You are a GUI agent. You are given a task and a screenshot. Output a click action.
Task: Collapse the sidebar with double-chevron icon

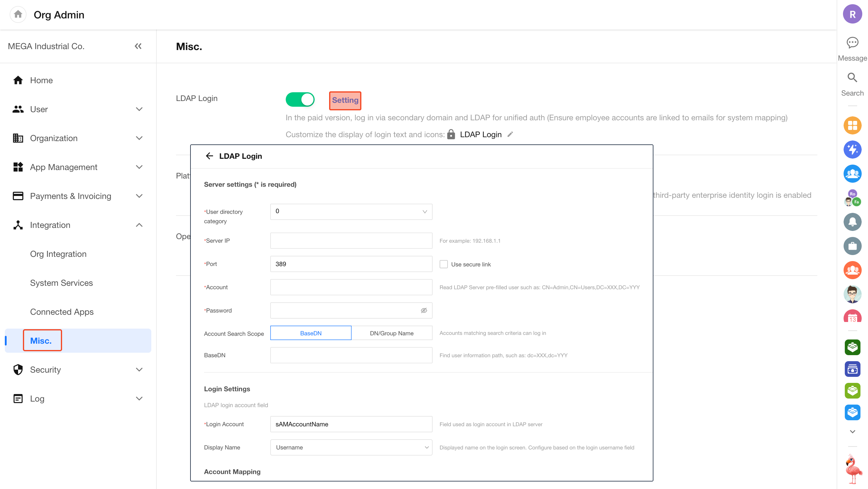(138, 46)
